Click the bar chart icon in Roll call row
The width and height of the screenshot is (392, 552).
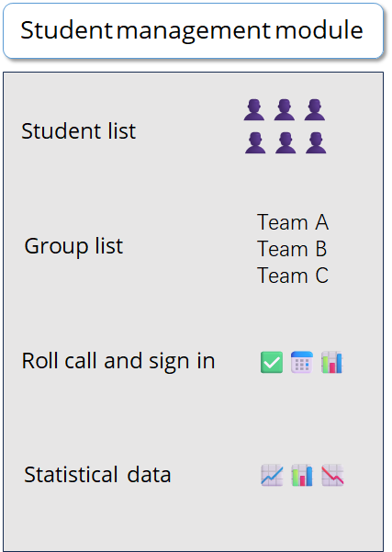331,362
